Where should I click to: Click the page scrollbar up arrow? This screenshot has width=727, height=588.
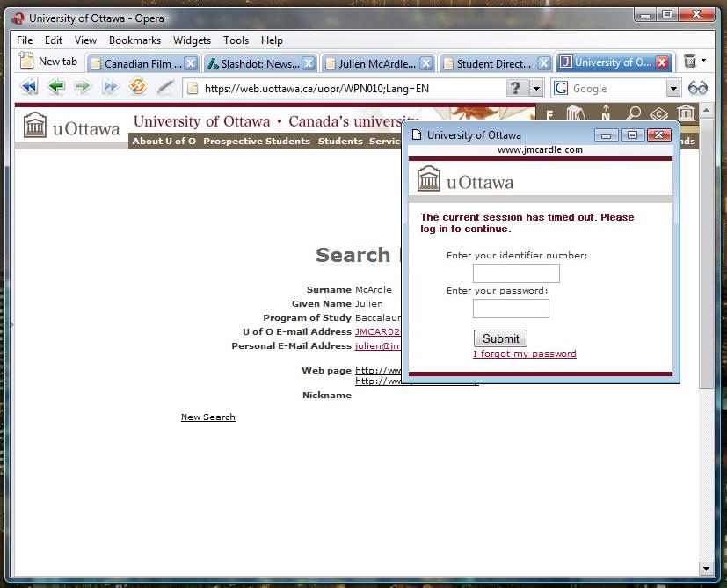[706, 111]
